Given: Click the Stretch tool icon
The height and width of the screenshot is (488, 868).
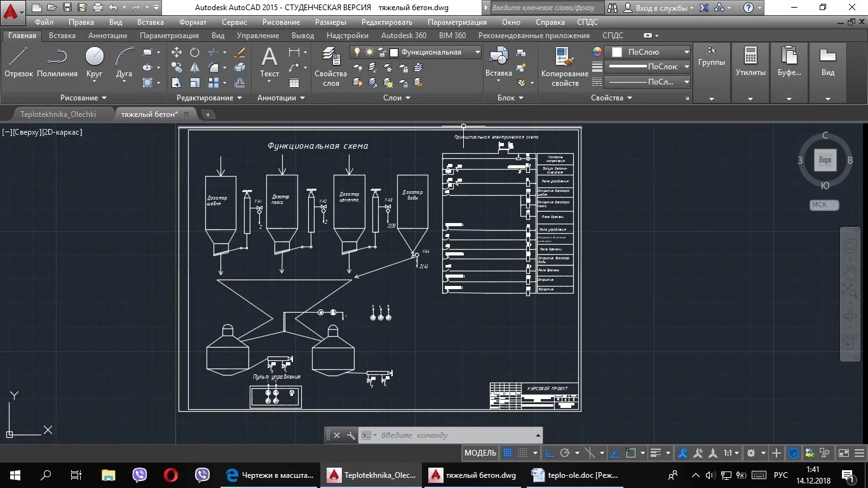Looking at the screenshot, I should tap(177, 83).
